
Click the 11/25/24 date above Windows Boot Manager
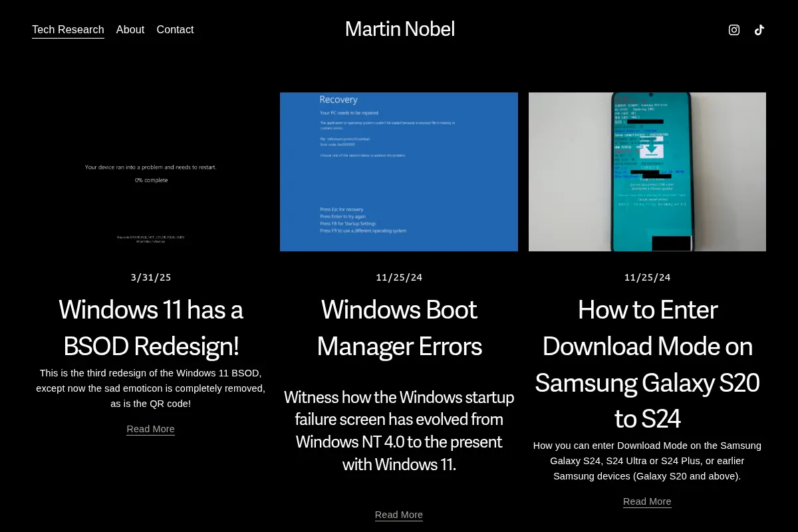(399, 278)
